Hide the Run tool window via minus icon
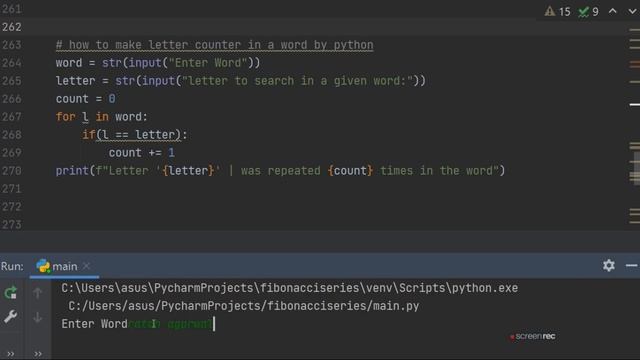Viewport: 640px width, 360px height. (631, 265)
